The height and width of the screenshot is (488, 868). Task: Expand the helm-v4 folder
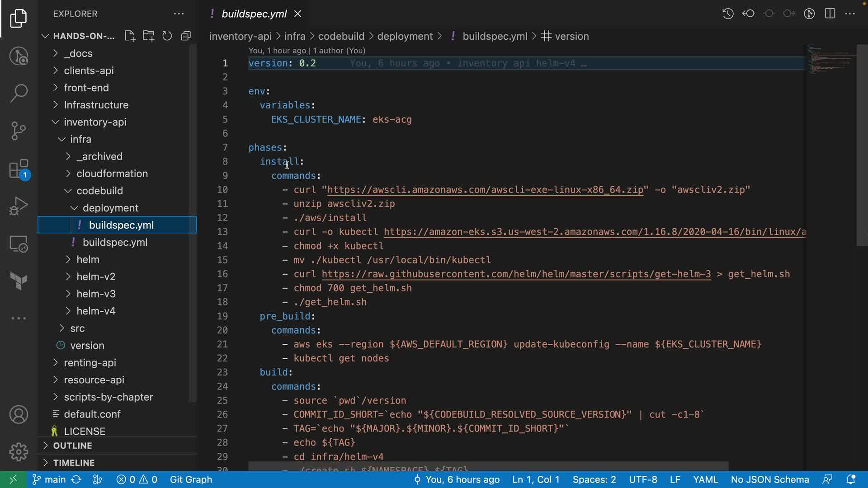(x=96, y=311)
